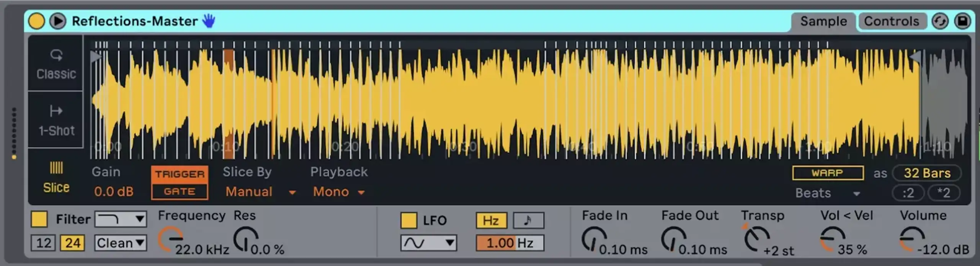980x266 pixels.
Task: Open the LFO waveform dropdown
Action: (x=428, y=243)
